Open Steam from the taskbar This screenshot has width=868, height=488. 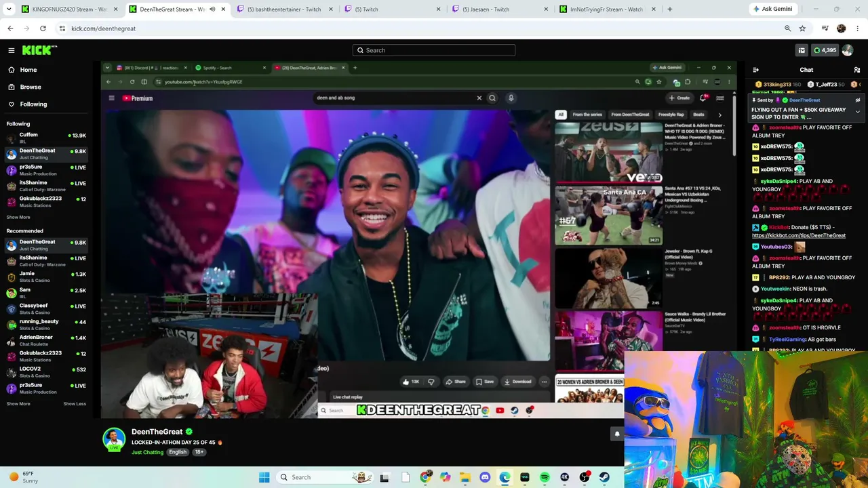click(x=604, y=477)
